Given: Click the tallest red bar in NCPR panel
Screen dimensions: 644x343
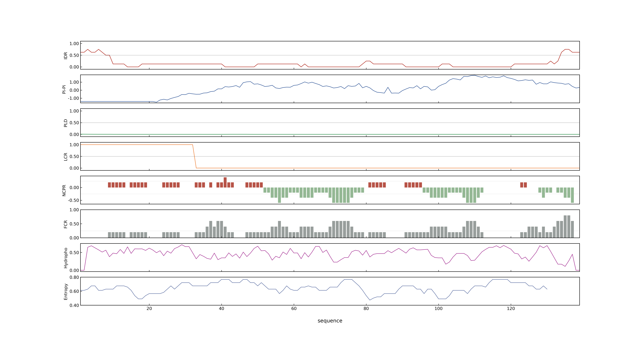Looking at the screenshot, I should pos(225,182).
